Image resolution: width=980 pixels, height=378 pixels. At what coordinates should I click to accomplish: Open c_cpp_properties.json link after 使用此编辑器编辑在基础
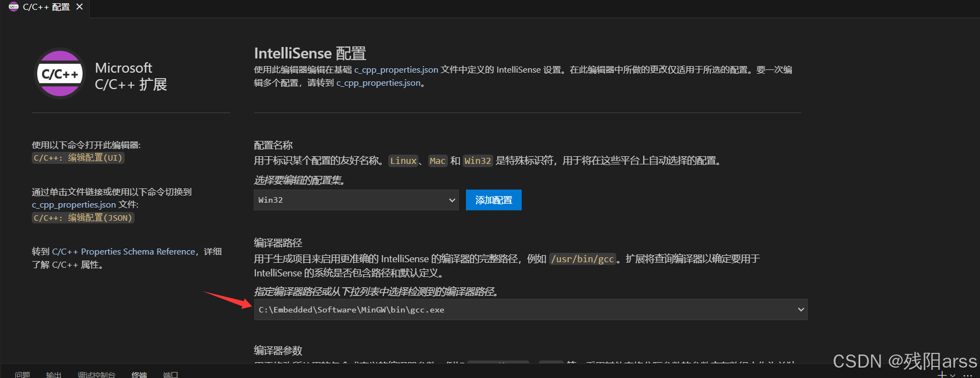coord(396,69)
